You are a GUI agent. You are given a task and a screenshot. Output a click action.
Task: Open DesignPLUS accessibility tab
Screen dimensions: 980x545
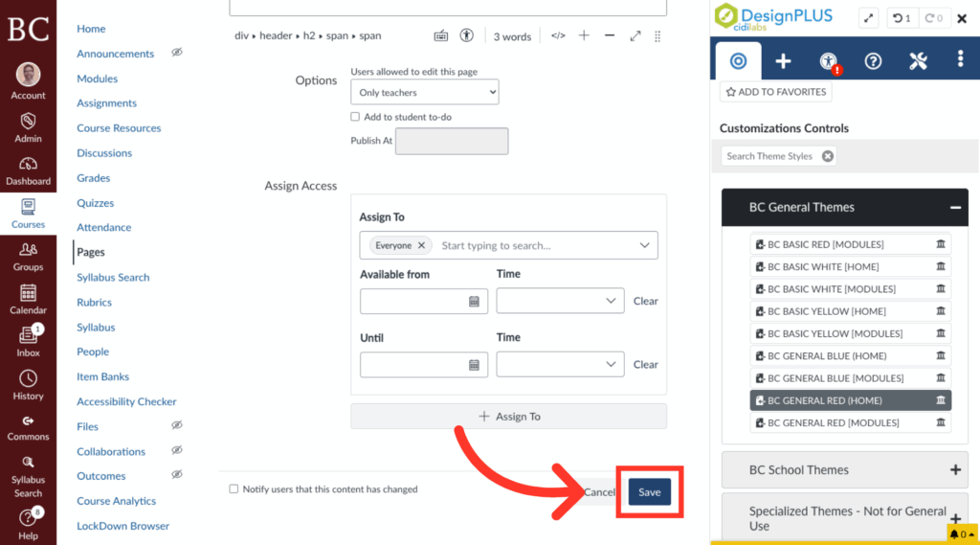point(829,61)
